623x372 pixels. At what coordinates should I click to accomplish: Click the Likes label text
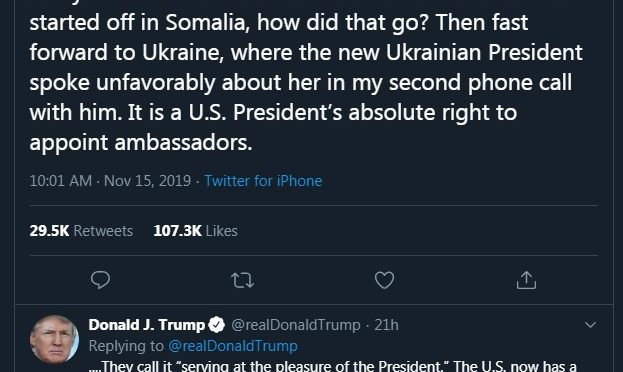tap(222, 231)
